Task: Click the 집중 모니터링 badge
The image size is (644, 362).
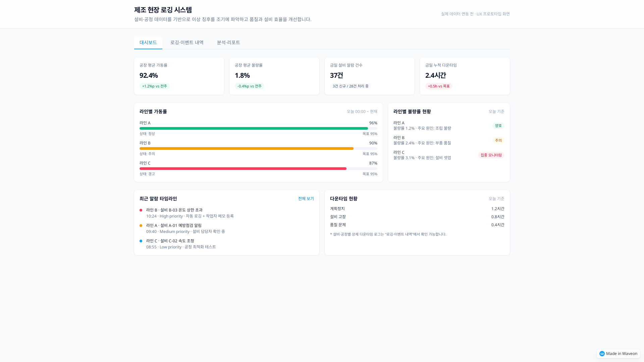Action: [x=491, y=155]
